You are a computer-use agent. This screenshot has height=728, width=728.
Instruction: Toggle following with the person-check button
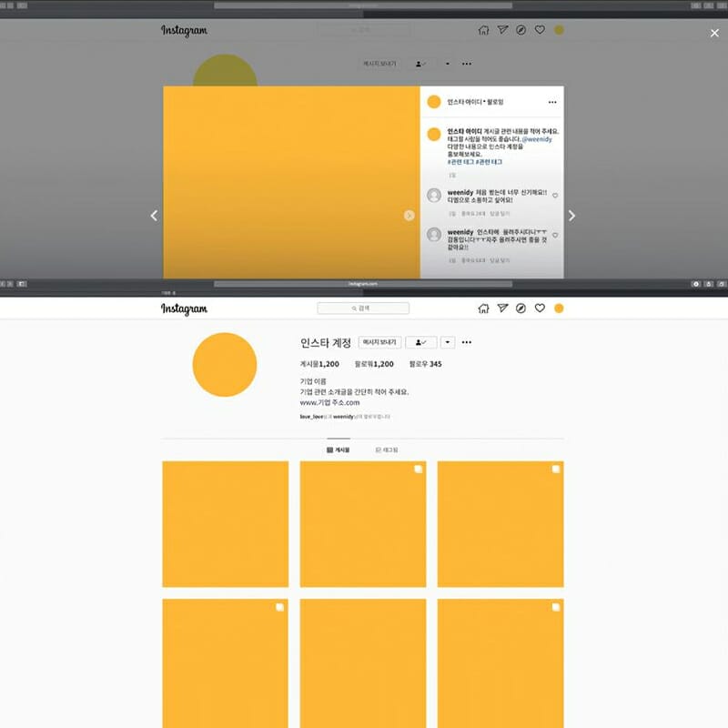421,341
